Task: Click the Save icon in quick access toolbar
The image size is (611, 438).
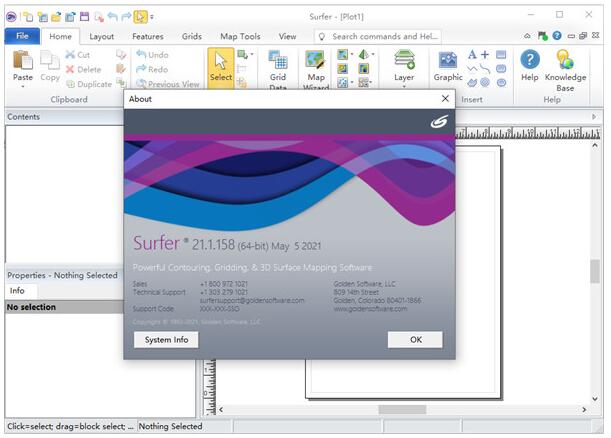Action: coord(84,16)
